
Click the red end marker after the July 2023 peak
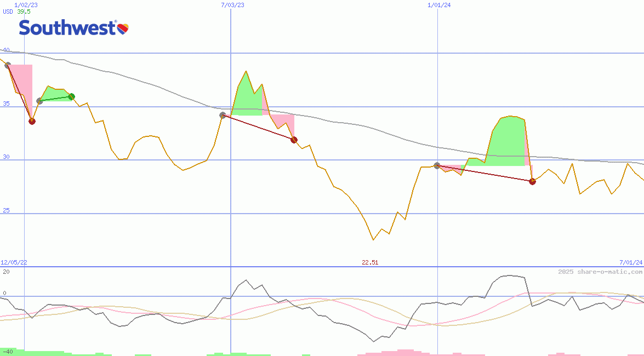point(294,140)
